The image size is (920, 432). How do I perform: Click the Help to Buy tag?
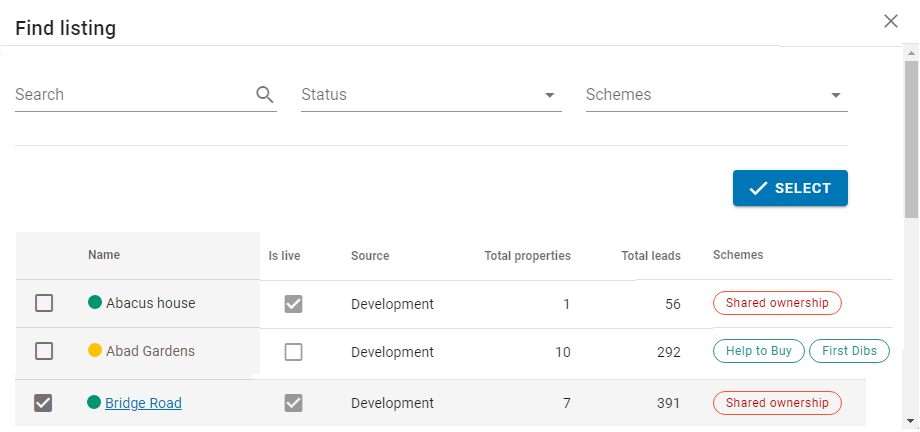tap(759, 351)
